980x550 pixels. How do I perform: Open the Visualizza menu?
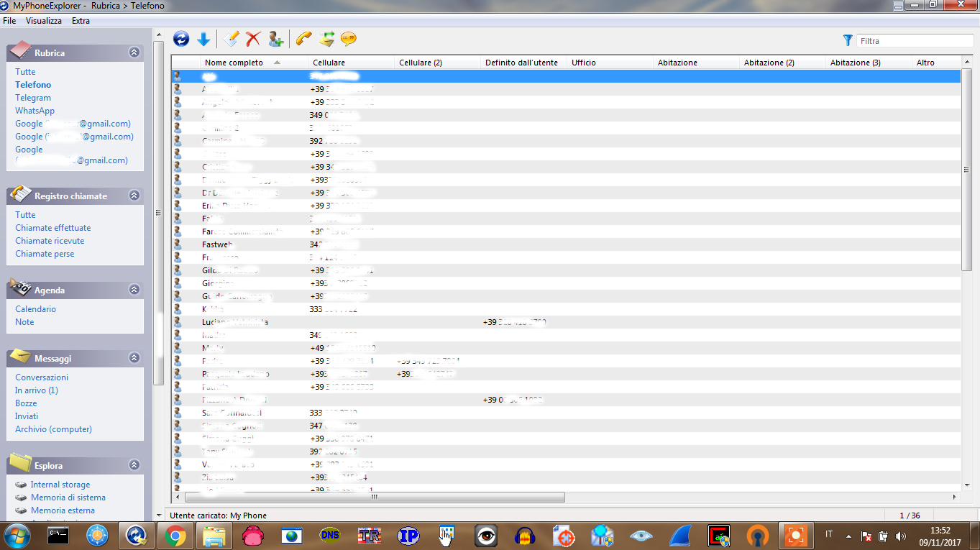44,21
